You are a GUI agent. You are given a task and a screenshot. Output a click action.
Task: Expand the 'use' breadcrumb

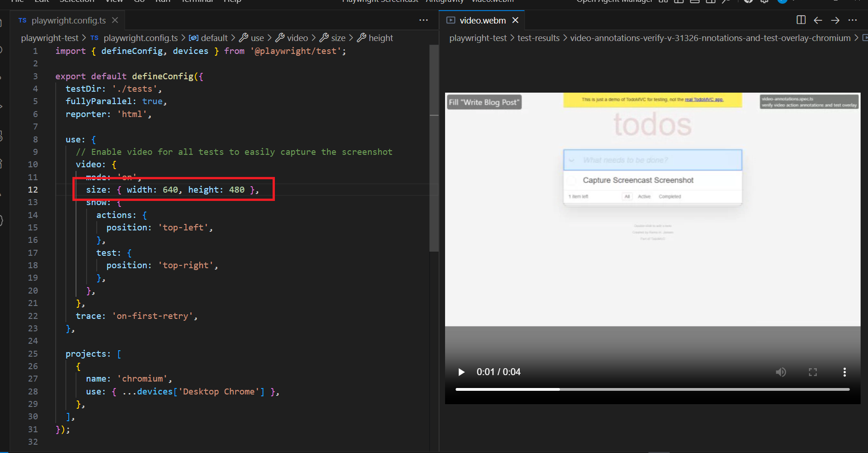(257, 38)
